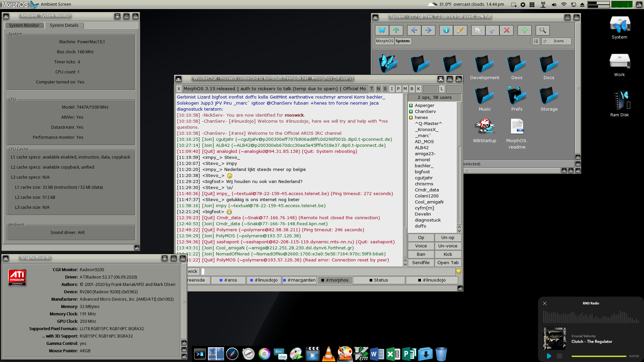Toggle channel mode M button
644x362 pixels.
[x=405, y=89]
